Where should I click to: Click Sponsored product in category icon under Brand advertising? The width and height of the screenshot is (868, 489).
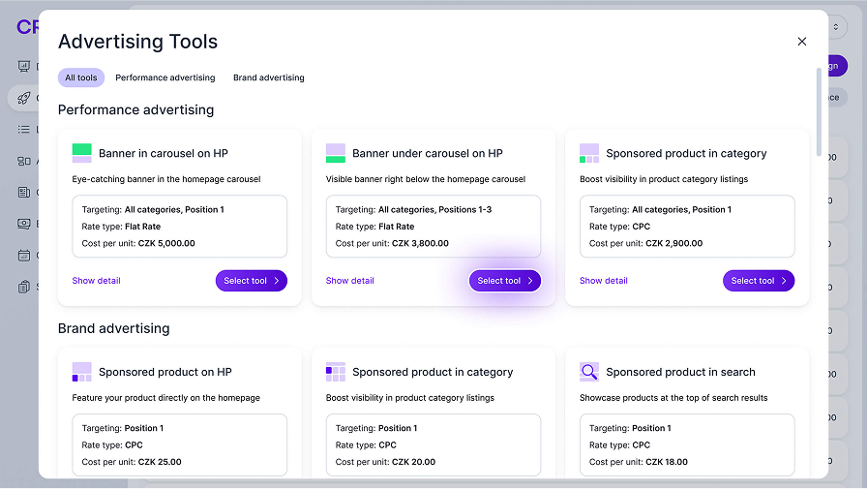point(335,372)
